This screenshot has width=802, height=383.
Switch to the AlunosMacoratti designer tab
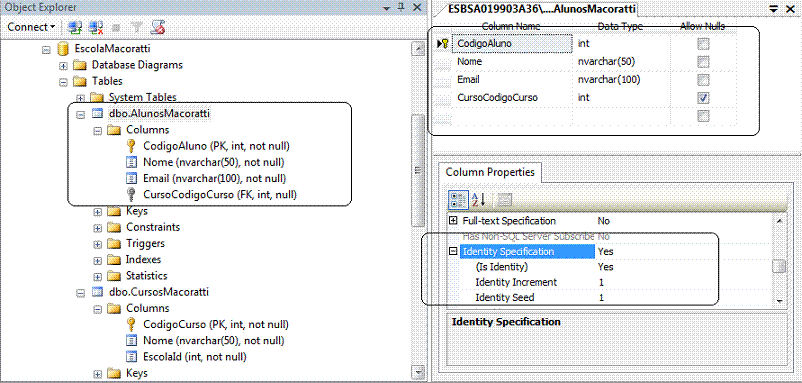click(x=541, y=9)
